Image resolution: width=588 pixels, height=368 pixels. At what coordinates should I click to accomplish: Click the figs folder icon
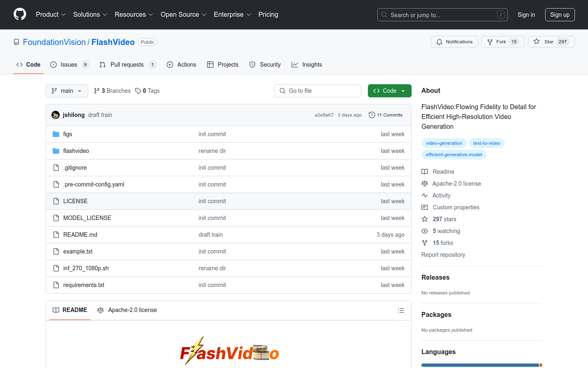pyautogui.click(x=56, y=134)
